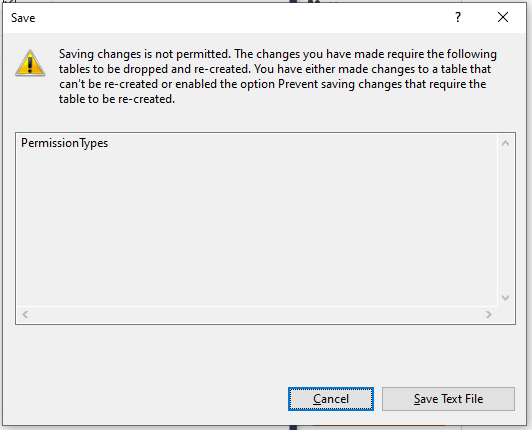This screenshot has width=532, height=430.
Task: Click the empty title bar area
Action: click(244, 18)
